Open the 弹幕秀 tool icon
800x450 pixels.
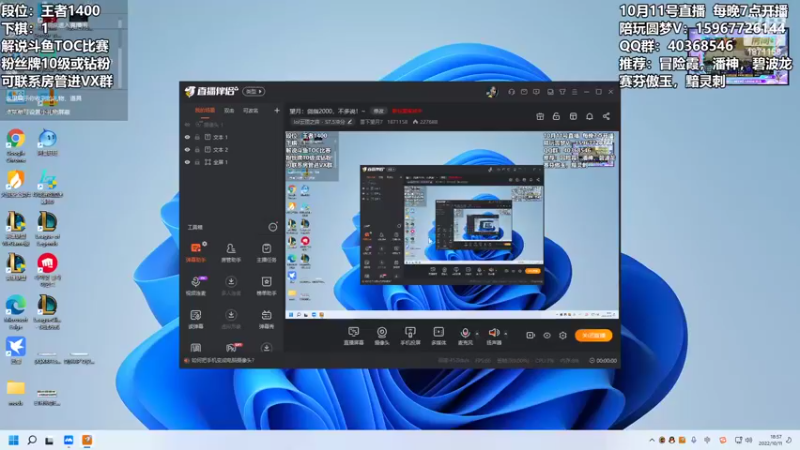point(266,319)
